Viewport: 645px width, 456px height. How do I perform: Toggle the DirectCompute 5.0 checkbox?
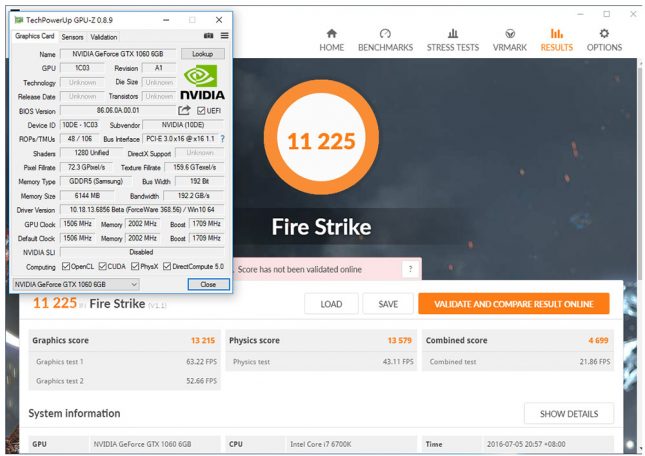pyautogui.click(x=167, y=266)
